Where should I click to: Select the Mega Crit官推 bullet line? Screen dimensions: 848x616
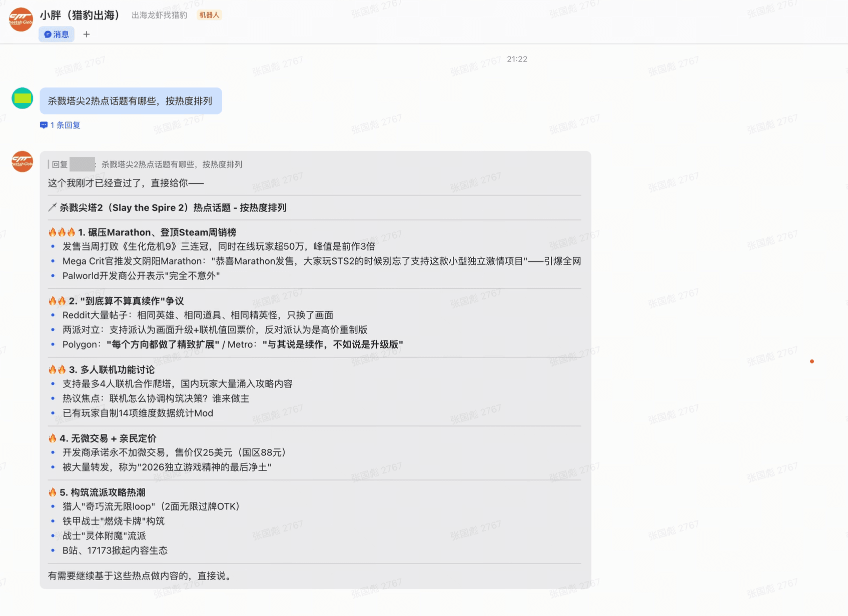click(322, 261)
